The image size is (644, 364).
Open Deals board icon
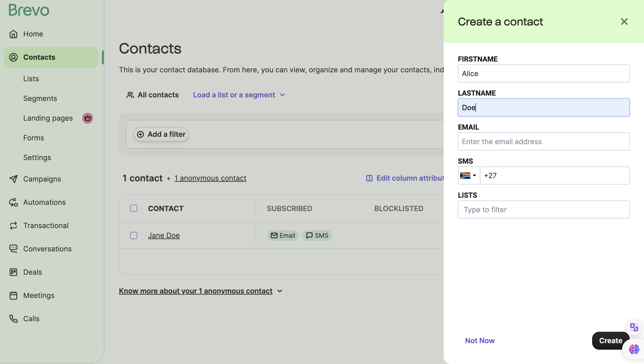coord(13,272)
